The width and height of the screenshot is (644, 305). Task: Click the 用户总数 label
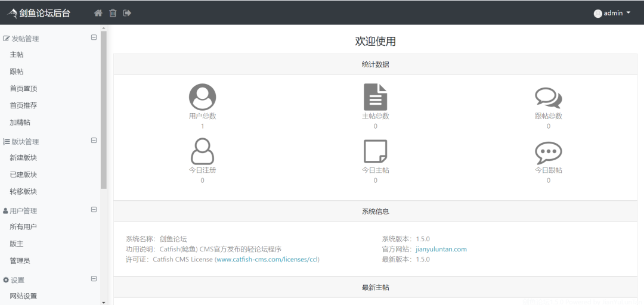pos(203,116)
